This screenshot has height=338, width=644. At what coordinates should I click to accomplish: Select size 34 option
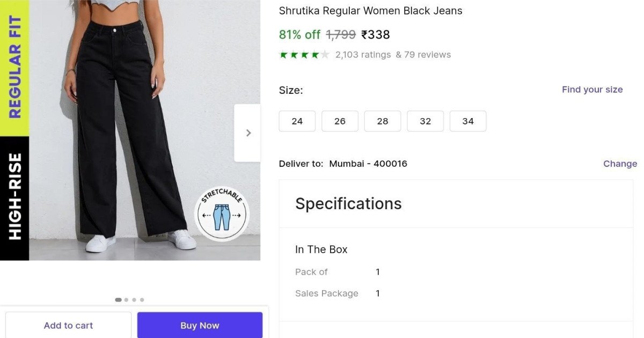[x=468, y=121]
